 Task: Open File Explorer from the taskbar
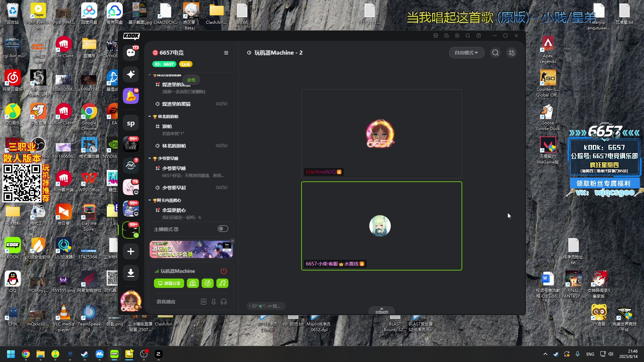(x=41, y=354)
